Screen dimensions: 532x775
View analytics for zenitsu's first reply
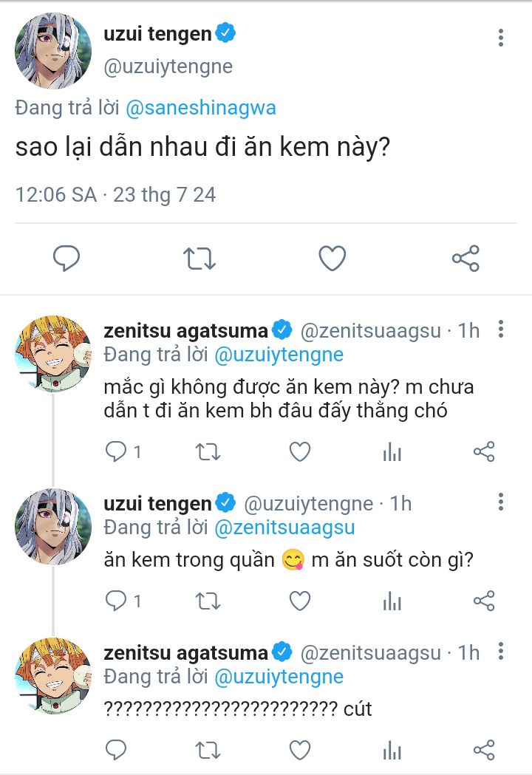tap(392, 452)
